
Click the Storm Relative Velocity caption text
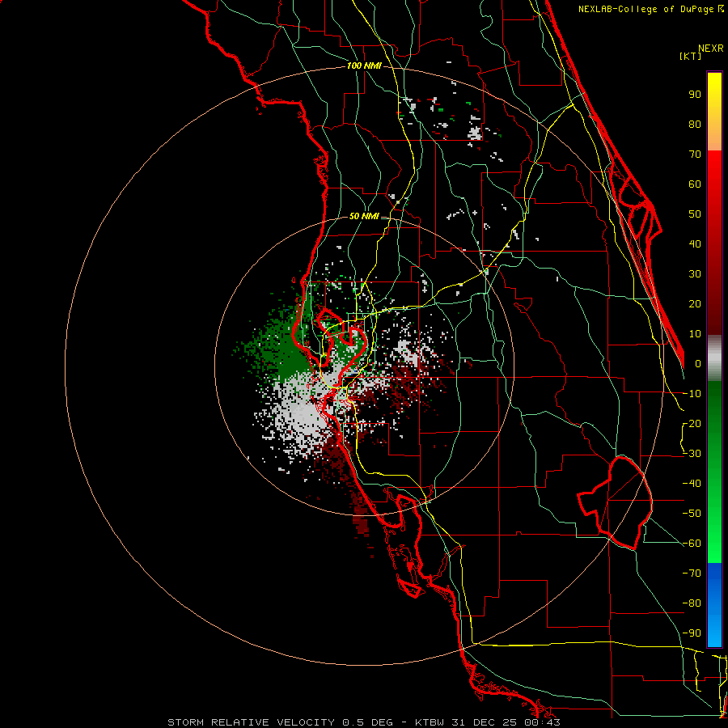pyautogui.click(x=364, y=722)
